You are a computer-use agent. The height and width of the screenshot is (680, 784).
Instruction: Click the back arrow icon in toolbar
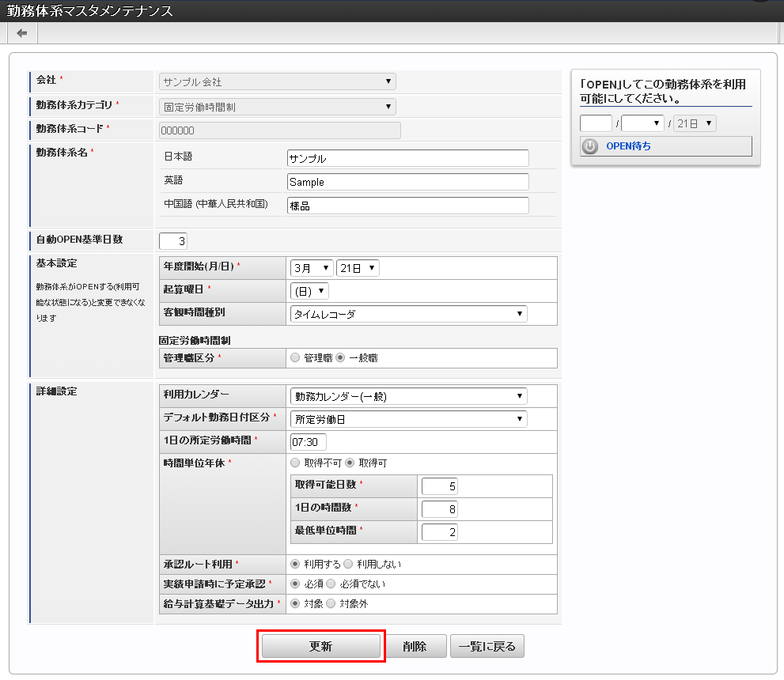pos(21,33)
